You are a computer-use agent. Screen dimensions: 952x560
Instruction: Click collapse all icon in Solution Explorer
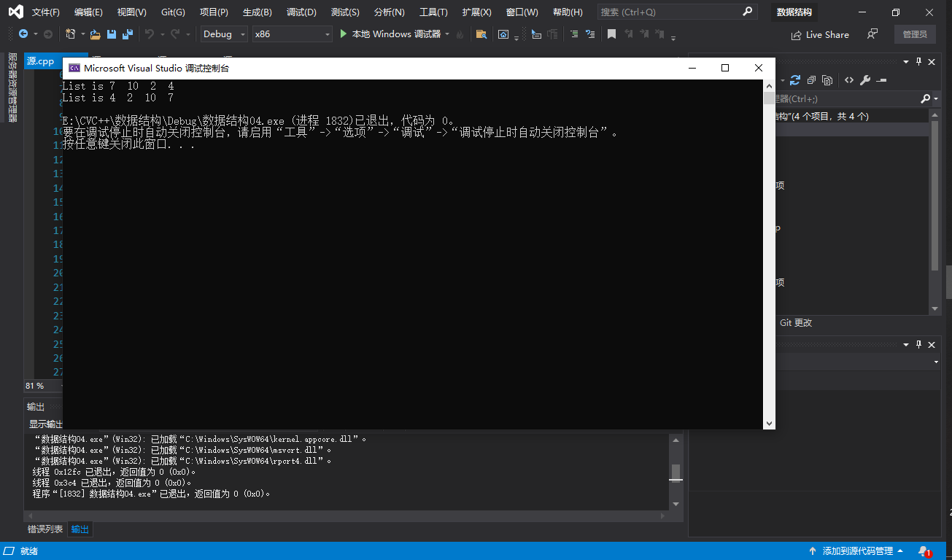[811, 80]
